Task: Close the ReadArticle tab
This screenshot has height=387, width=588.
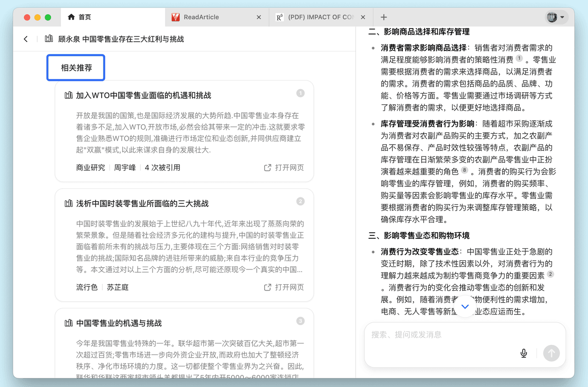Action: point(259,17)
